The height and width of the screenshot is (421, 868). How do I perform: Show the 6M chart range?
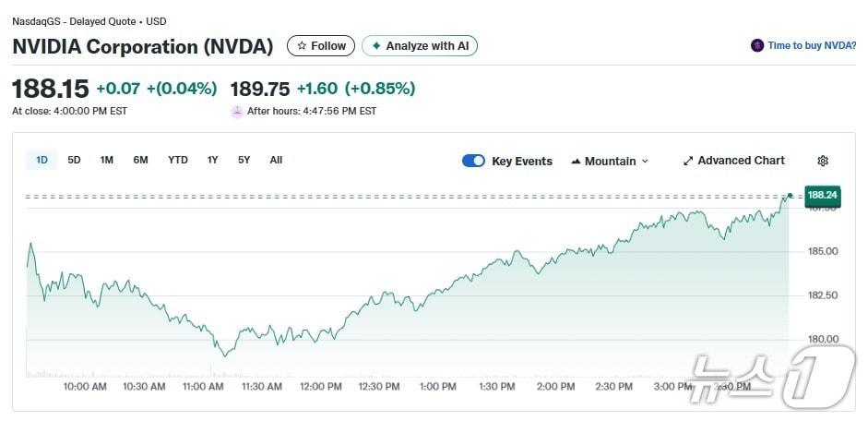tap(140, 160)
